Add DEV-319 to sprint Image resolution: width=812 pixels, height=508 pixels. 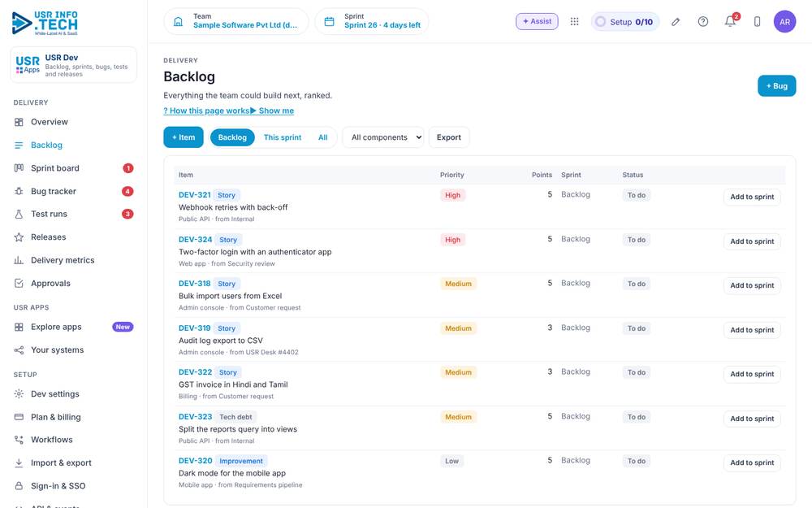pyautogui.click(x=752, y=330)
